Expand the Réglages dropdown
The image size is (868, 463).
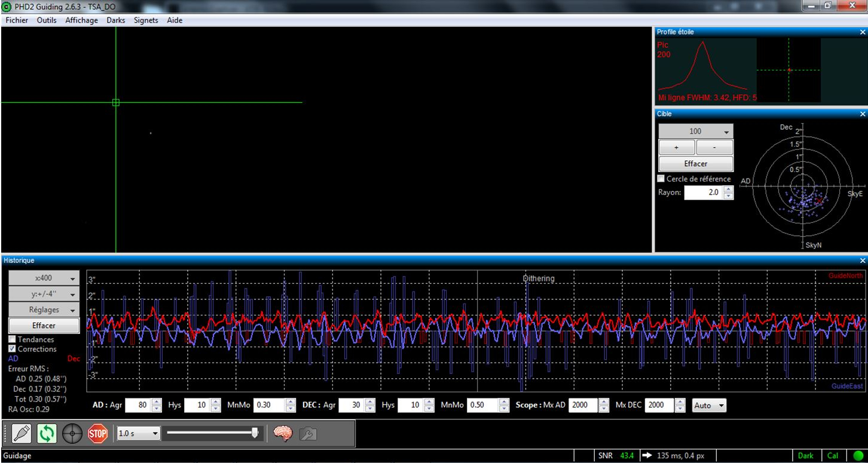coord(44,310)
